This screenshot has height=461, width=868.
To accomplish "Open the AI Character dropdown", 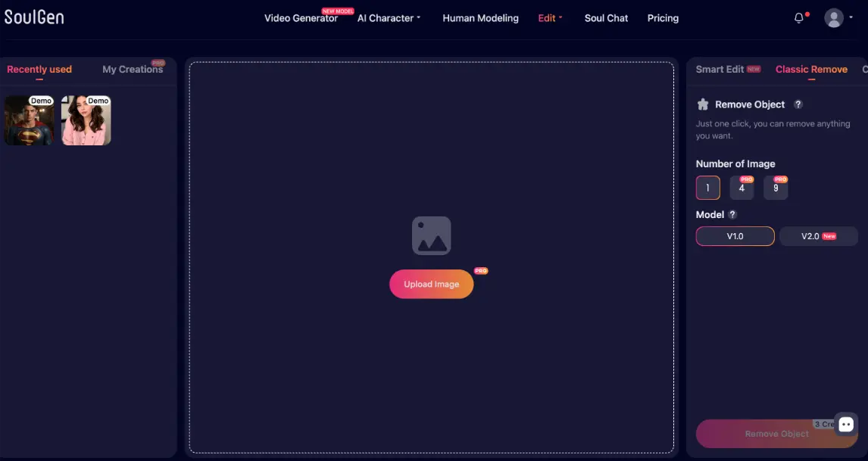I will click(388, 17).
